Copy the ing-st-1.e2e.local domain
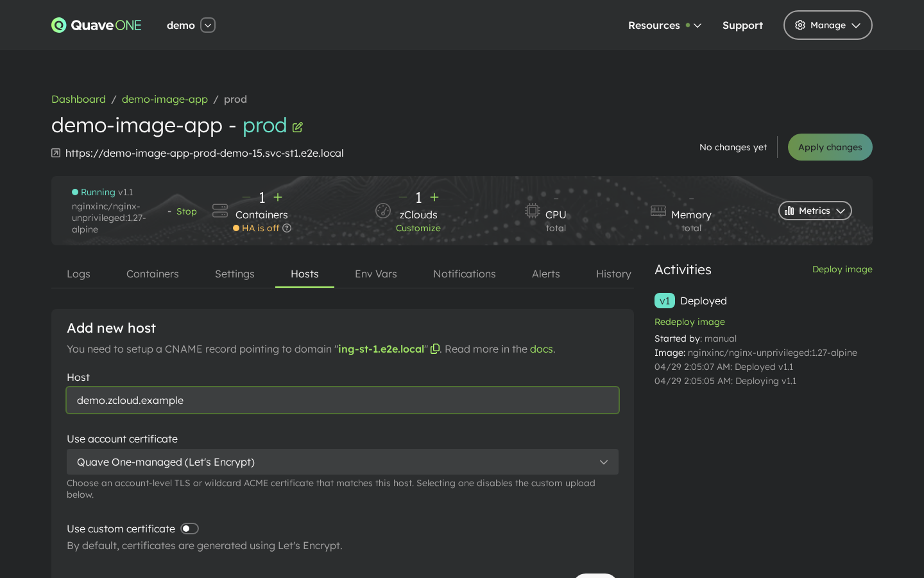The image size is (924, 578). (x=435, y=349)
